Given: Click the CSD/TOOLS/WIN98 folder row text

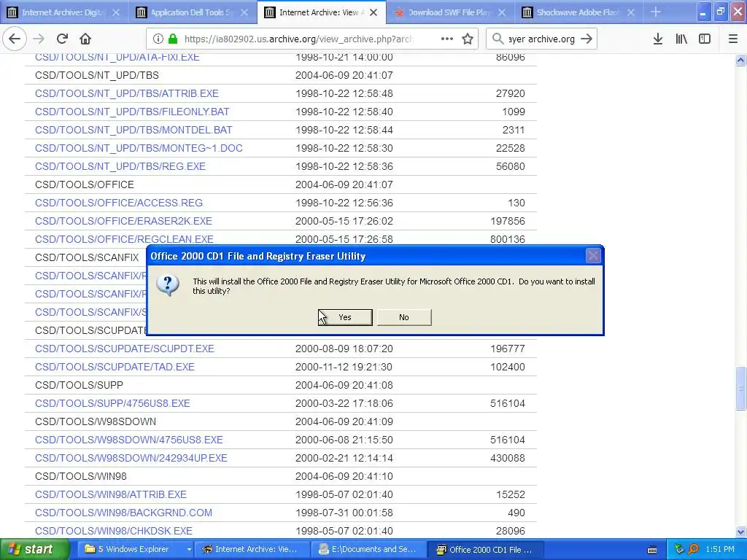Looking at the screenshot, I should point(80,476).
